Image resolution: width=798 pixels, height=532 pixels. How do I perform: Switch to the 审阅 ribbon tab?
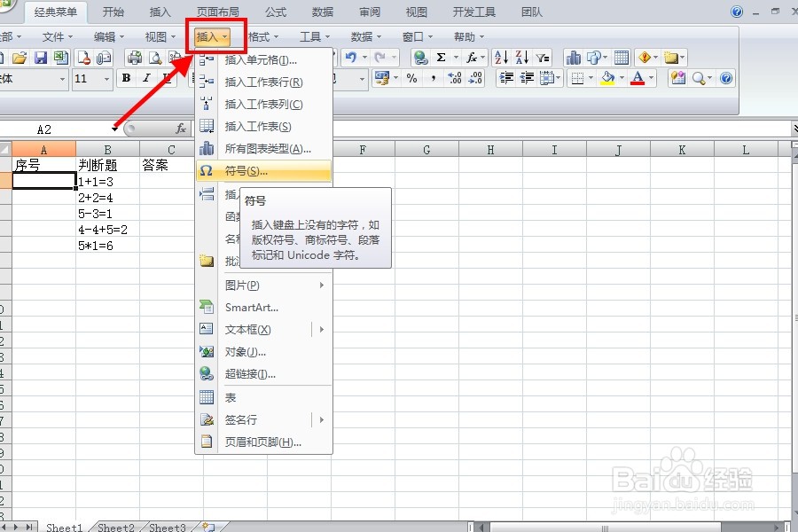coord(370,12)
